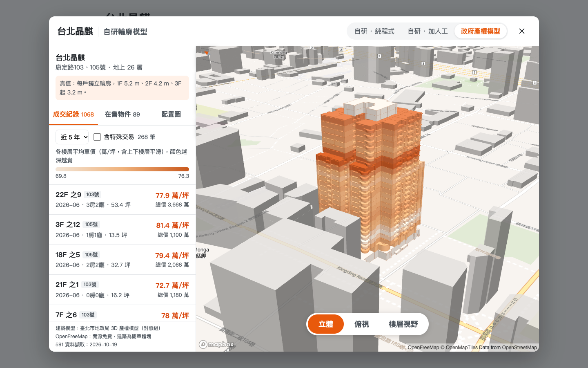Click the Ximending map label
Screen dimensions: 588x368
(278, 54)
